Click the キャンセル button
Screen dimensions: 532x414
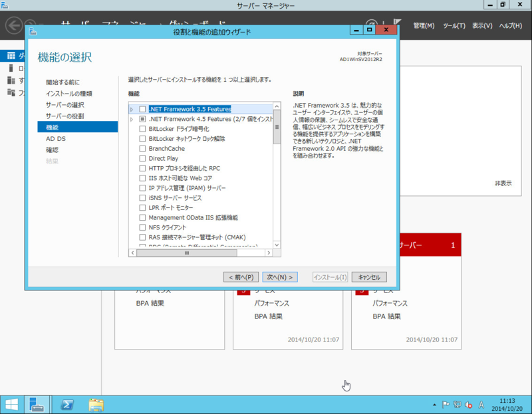click(x=369, y=276)
